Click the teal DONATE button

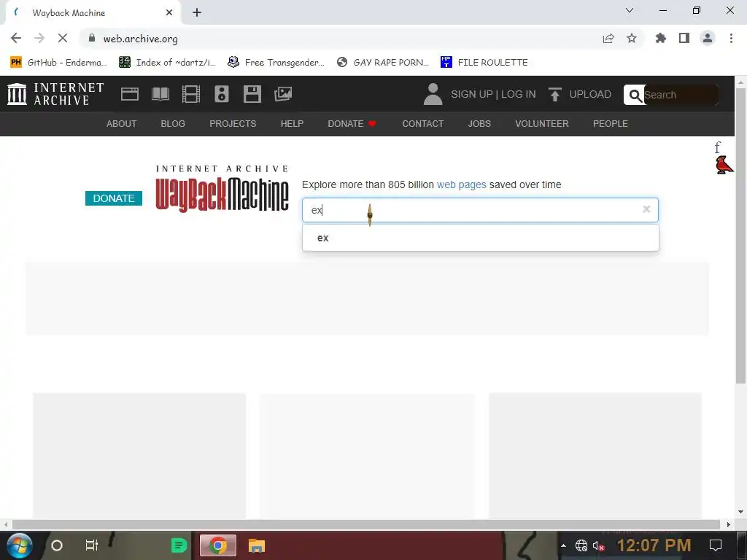pyautogui.click(x=114, y=198)
